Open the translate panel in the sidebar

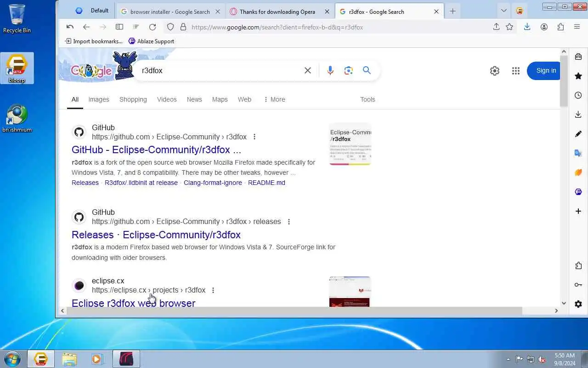coord(578,153)
